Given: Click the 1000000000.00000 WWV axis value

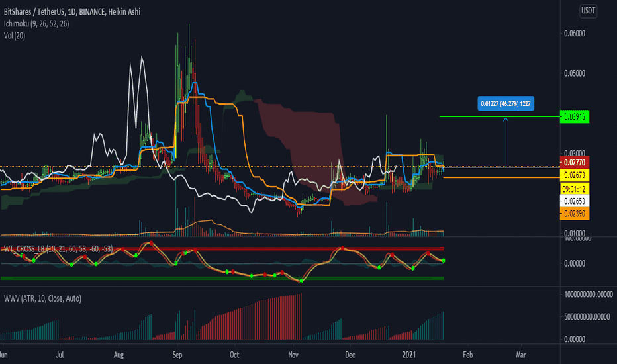Looking at the screenshot, I should pyautogui.click(x=589, y=295).
